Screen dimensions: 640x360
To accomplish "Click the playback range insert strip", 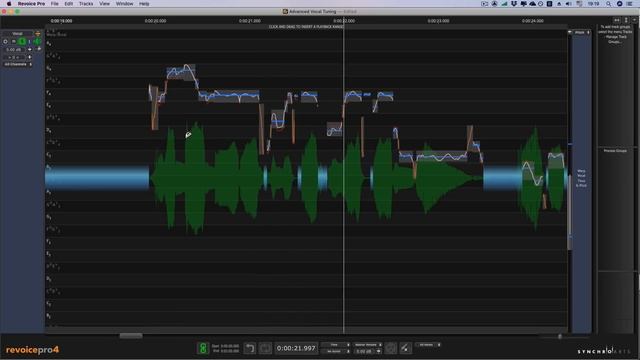I will (x=306, y=27).
